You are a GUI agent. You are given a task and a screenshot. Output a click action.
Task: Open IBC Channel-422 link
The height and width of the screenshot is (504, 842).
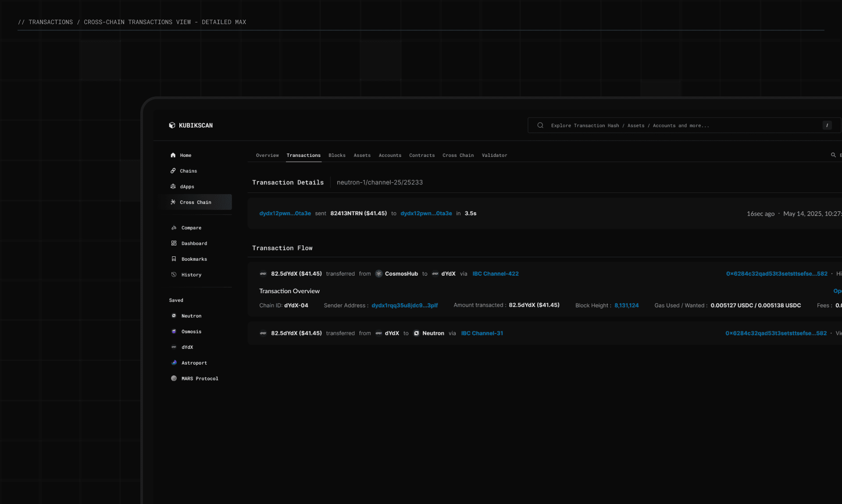[495, 274]
